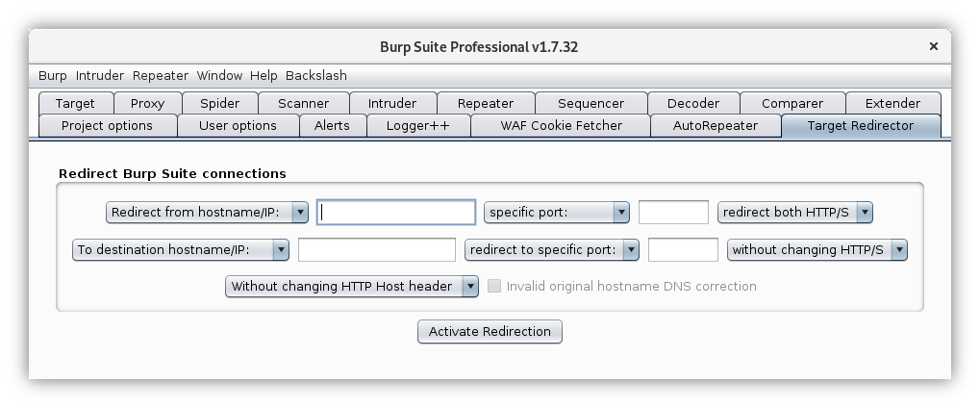Viewport: 980px width, 408px height.
Task: Switch to the Scanner tab
Action: coord(303,103)
